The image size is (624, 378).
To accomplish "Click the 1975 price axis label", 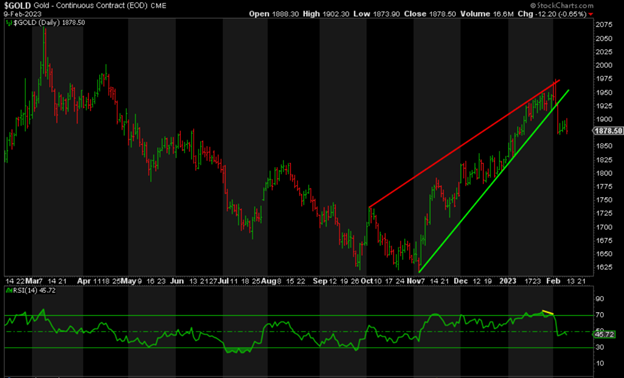I will pos(604,79).
